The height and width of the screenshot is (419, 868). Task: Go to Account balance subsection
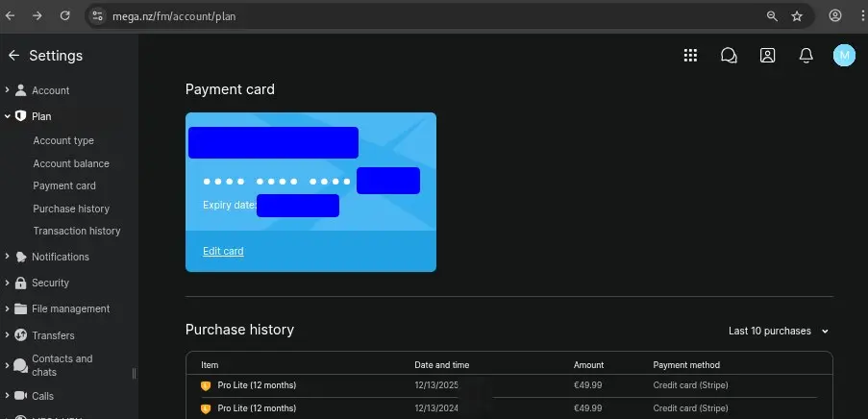[x=71, y=163]
